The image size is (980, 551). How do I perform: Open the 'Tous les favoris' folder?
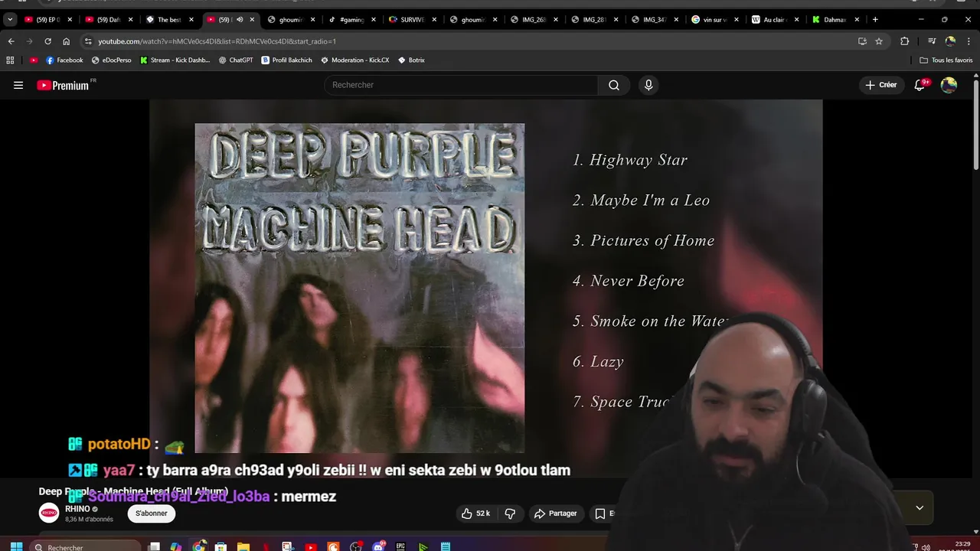(946, 60)
